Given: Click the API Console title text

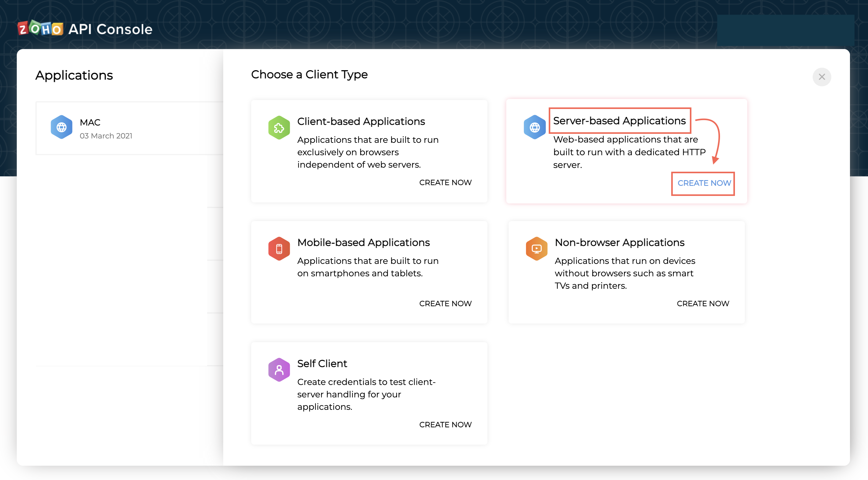Looking at the screenshot, I should click(x=110, y=29).
